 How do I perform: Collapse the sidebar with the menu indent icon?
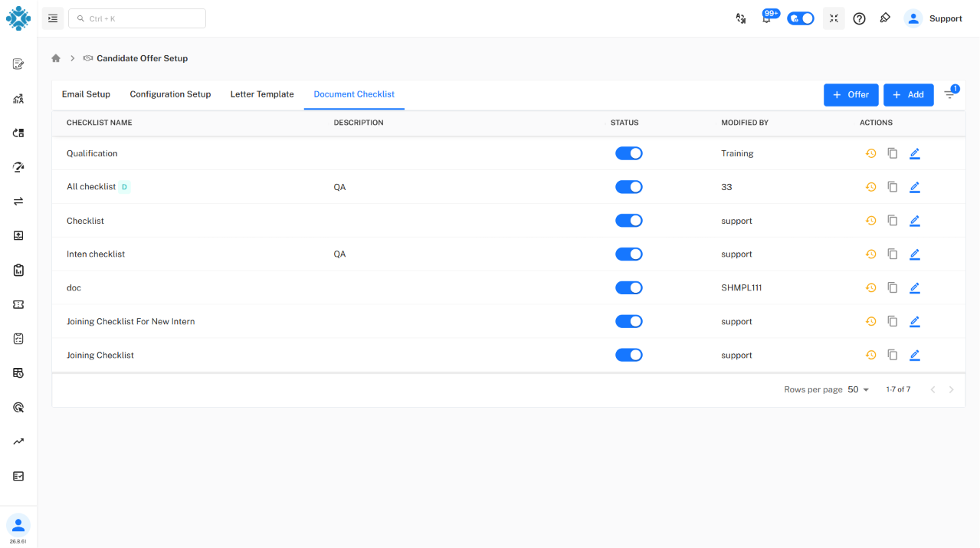(53, 18)
